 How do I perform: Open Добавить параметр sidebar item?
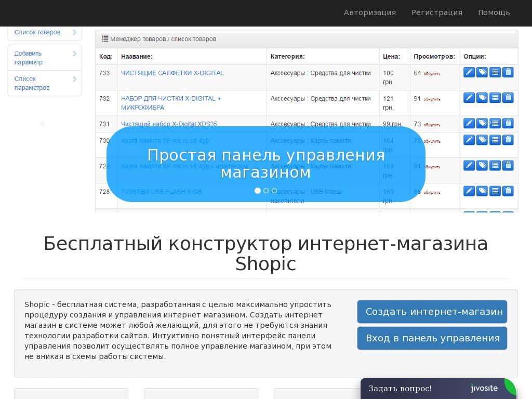(x=45, y=58)
